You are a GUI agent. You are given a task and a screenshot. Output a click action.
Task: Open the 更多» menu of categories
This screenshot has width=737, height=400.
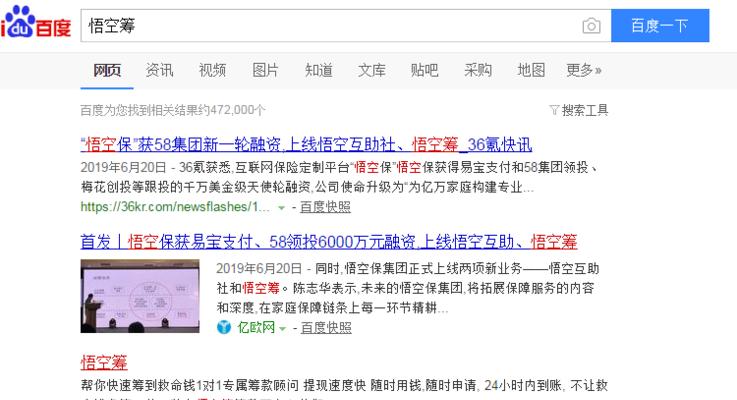584,71
